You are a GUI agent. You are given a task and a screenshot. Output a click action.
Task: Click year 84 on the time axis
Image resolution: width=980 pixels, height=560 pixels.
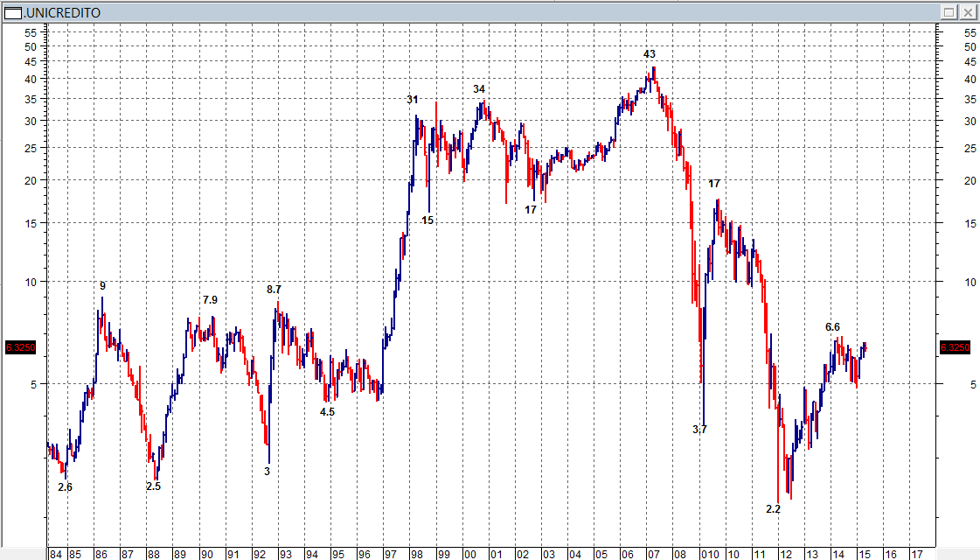point(56,555)
